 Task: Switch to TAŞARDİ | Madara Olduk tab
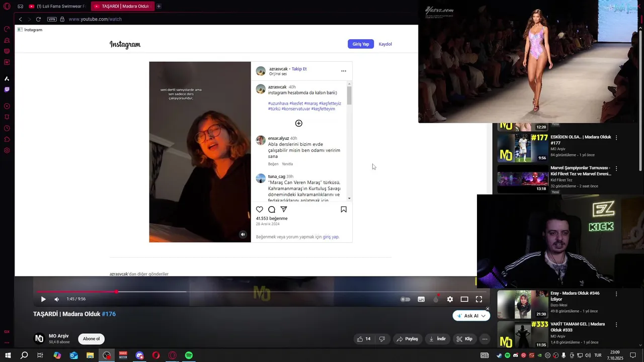click(122, 7)
